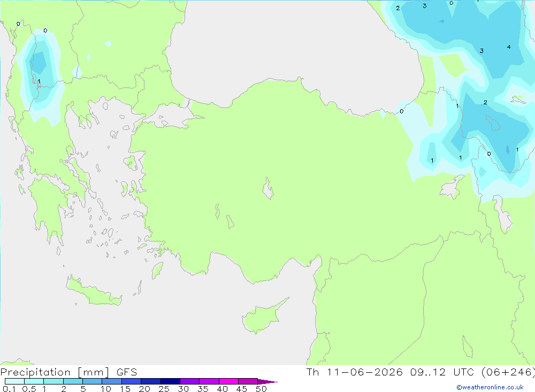Screen dimensions: 535x392
Task: Click the 'Precipitation [mm]' title text
Action: coord(55,372)
